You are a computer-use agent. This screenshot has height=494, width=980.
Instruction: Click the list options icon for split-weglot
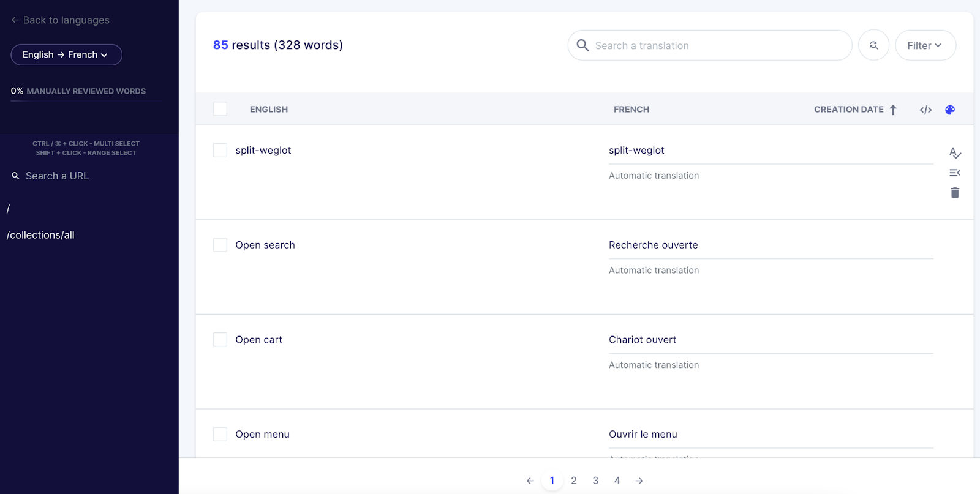click(955, 173)
